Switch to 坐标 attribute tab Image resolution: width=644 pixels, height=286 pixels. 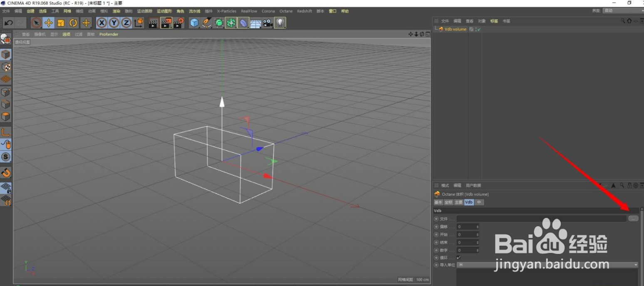pyautogui.click(x=448, y=202)
